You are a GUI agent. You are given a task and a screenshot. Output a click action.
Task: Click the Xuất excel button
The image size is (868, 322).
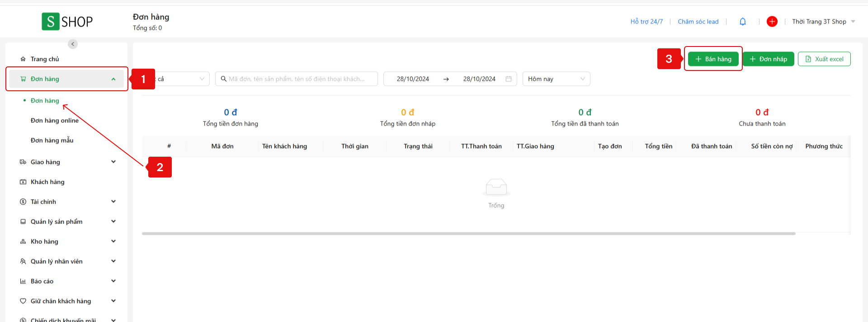coord(824,59)
